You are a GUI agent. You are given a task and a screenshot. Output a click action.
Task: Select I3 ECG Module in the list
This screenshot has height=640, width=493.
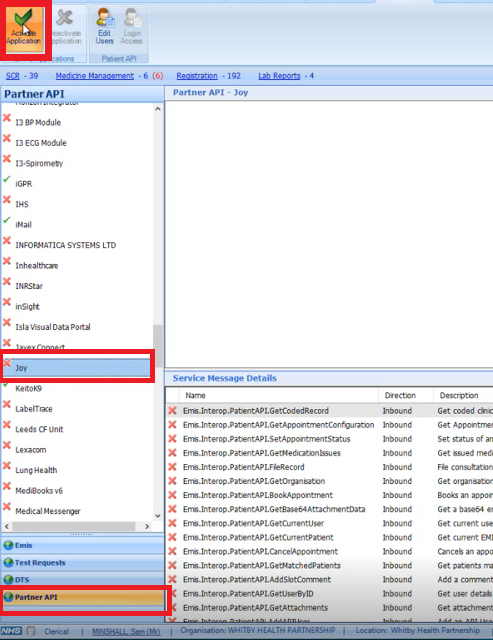click(x=41, y=143)
